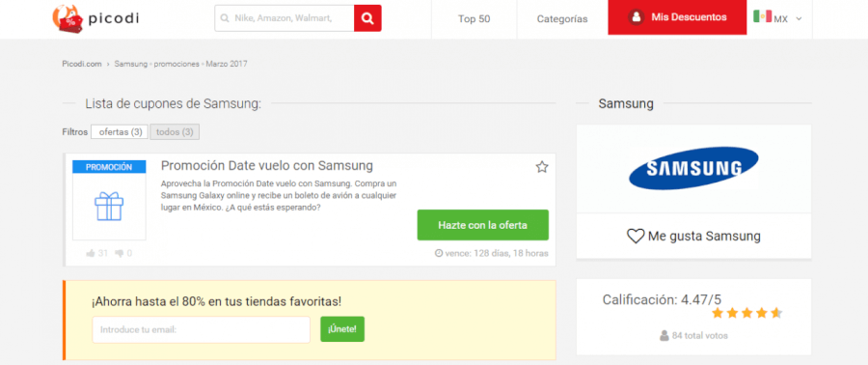The width and height of the screenshot is (868, 365).
Task: Click the blue PROMOCIÓN label
Action: (109, 167)
